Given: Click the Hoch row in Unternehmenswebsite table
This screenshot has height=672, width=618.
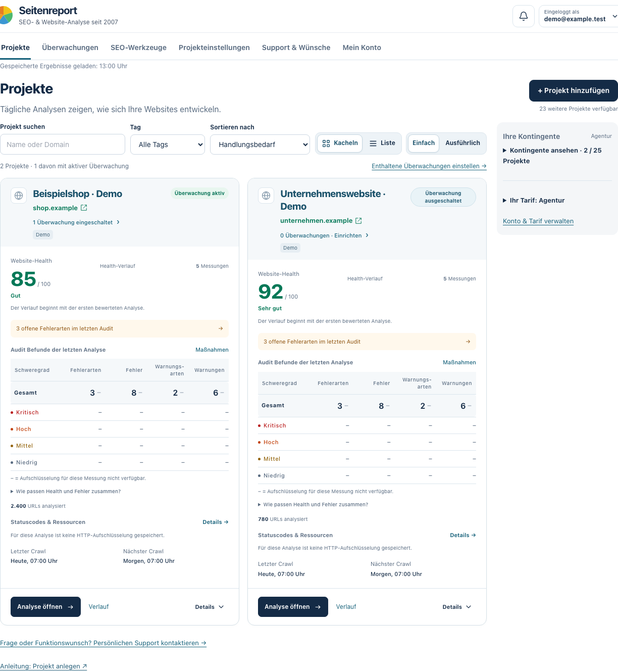Looking at the screenshot, I should 367,442.
